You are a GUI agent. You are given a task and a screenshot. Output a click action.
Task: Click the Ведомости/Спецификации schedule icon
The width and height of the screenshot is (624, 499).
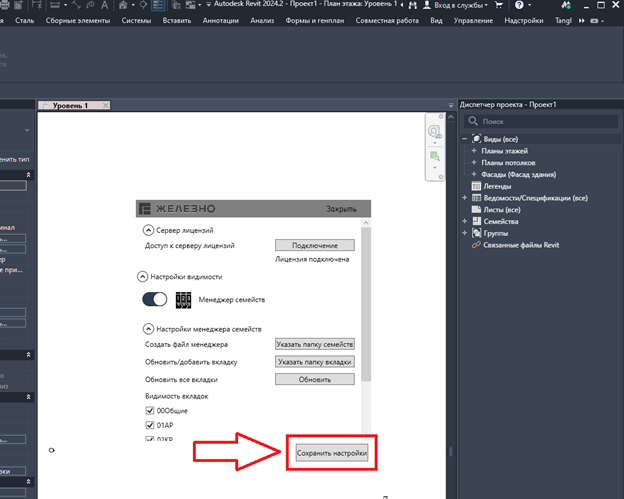point(476,198)
